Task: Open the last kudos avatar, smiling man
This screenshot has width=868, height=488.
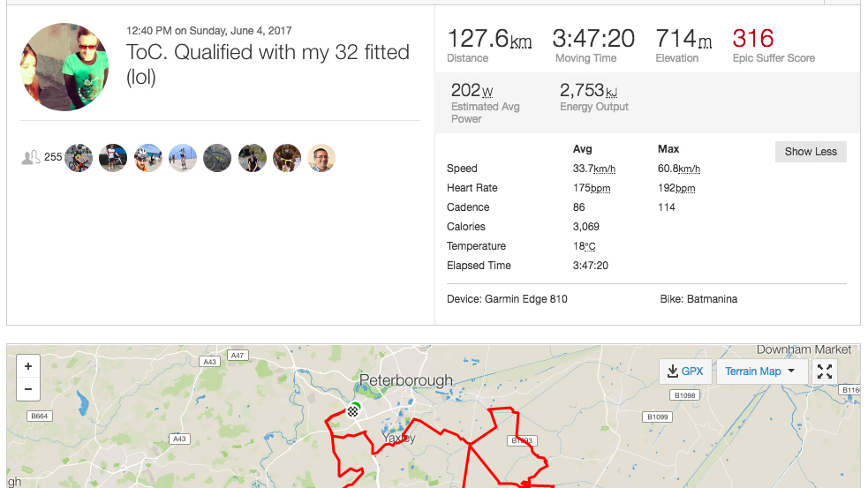Action: (x=321, y=158)
